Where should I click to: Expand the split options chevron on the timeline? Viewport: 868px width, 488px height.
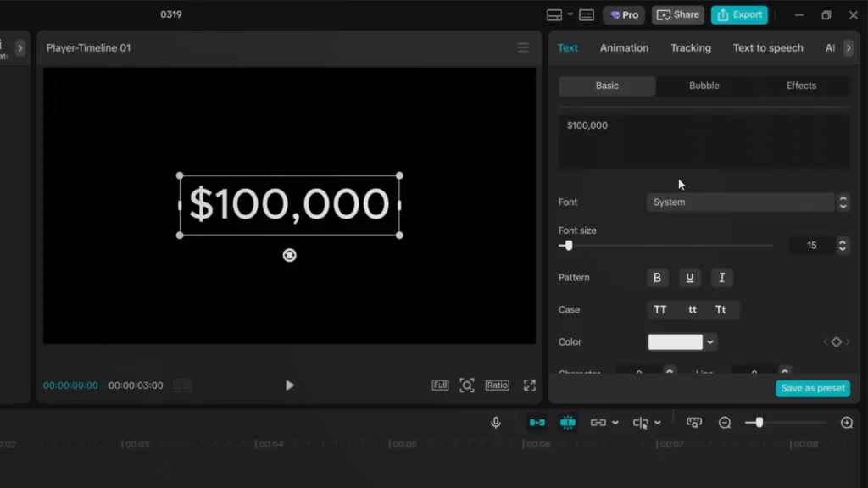[658, 422]
